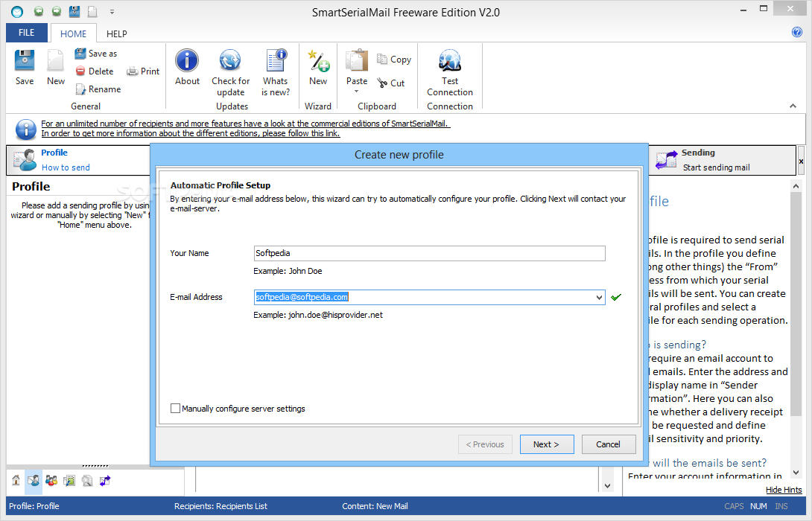Click the green forward arrow in title bar
Viewport: 812px width, 521px height.
coord(56,11)
